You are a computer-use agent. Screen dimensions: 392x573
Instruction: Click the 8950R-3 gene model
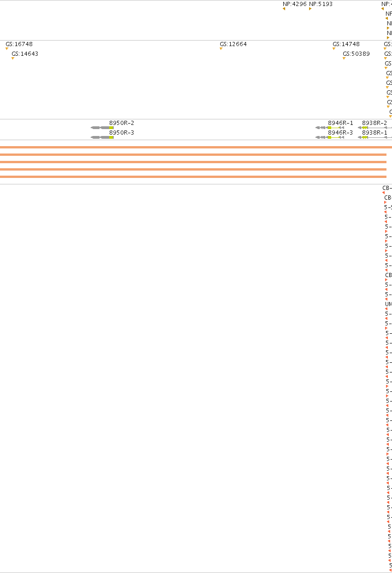pyautogui.click(x=102, y=137)
